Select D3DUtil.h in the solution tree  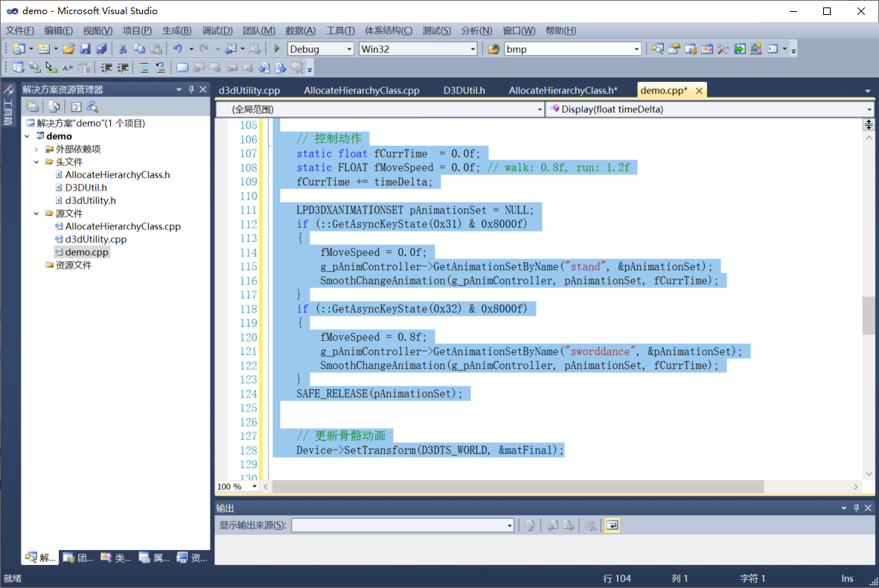[x=86, y=188]
